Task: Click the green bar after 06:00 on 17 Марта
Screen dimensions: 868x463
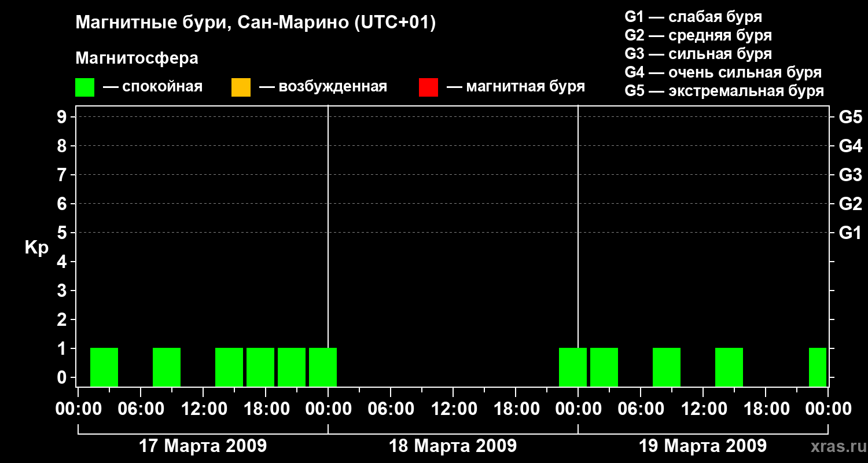Action: [167, 367]
